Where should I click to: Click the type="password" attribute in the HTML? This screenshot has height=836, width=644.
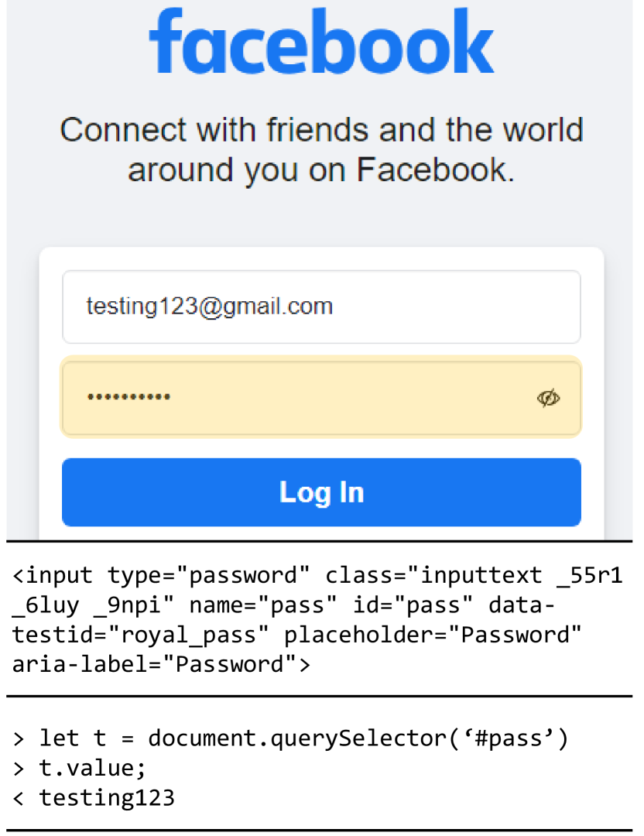208,575
